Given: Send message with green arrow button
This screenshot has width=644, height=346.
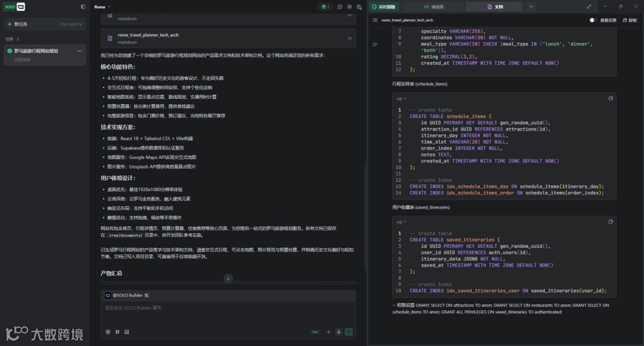Looking at the screenshot, I should [x=349, y=332].
